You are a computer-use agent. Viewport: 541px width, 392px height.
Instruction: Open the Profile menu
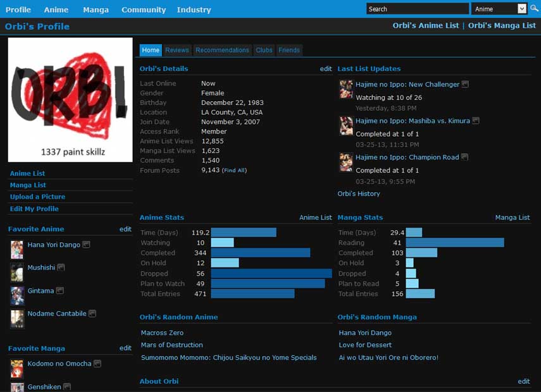point(18,9)
